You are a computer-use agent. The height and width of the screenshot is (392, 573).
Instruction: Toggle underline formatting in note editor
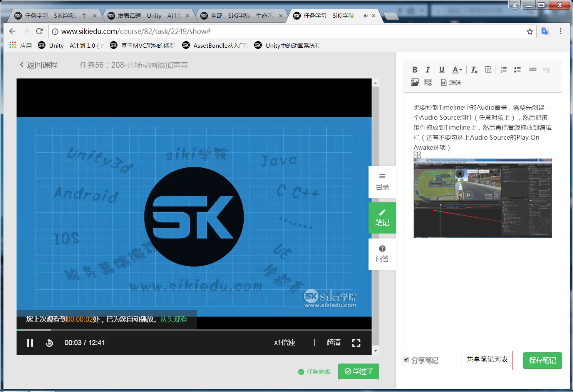pyautogui.click(x=442, y=70)
